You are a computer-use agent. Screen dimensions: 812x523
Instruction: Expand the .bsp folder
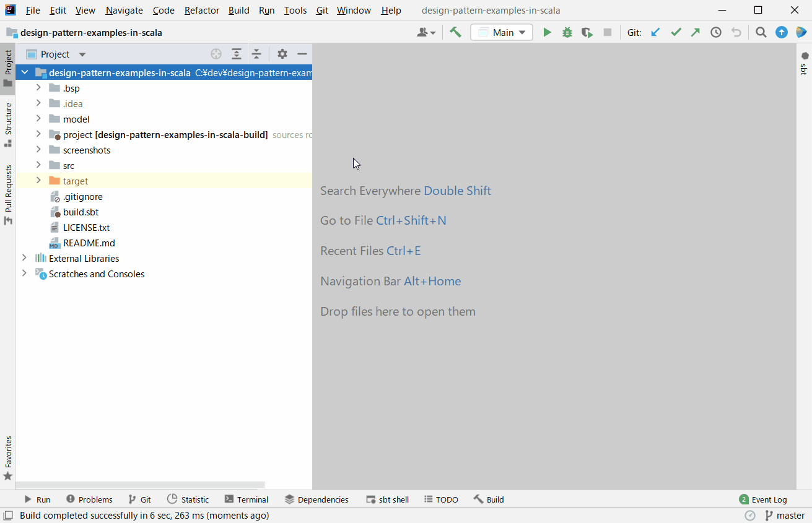point(38,88)
